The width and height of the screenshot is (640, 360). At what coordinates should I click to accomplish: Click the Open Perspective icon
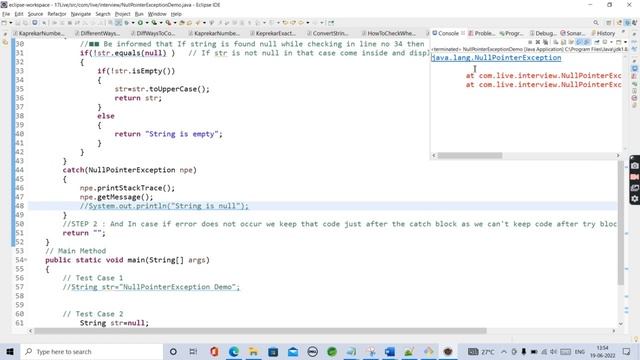609,23
